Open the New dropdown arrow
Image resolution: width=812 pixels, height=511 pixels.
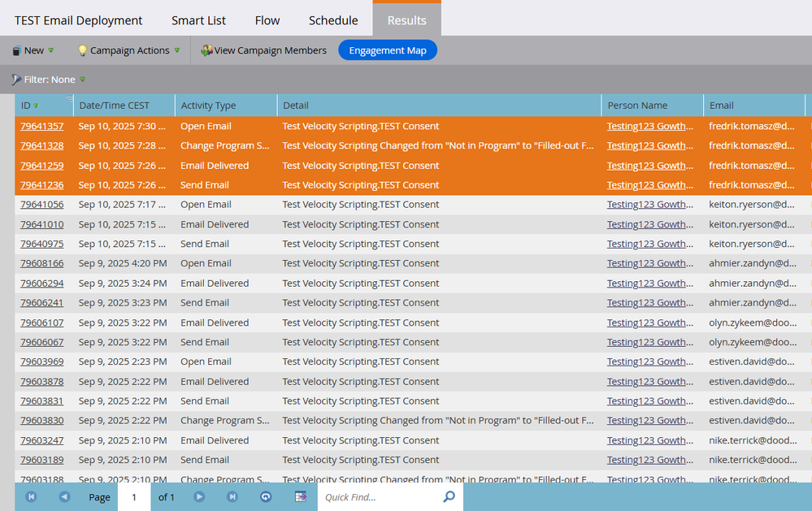(x=50, y=50)
